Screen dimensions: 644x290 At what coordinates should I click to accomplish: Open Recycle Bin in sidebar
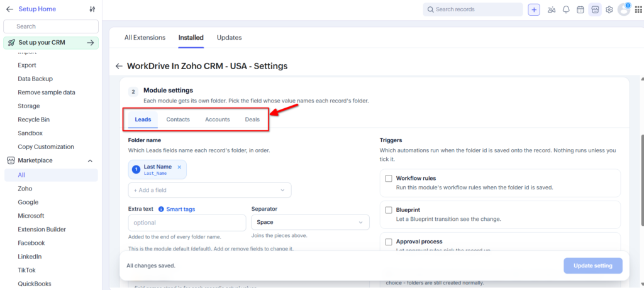point(34,120)
